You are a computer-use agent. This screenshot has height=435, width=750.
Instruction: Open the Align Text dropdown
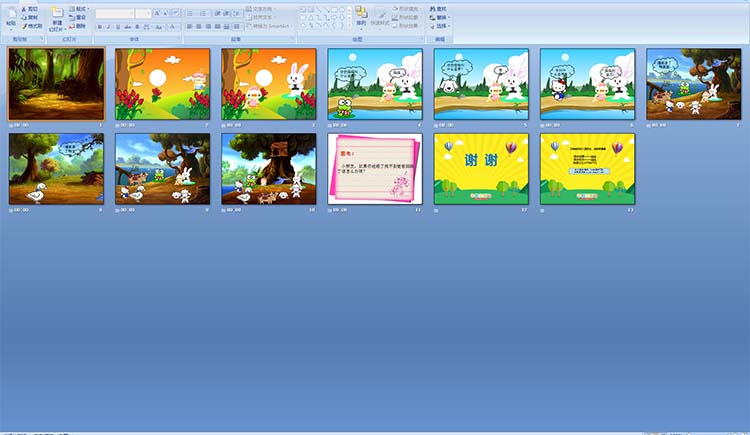261,17
